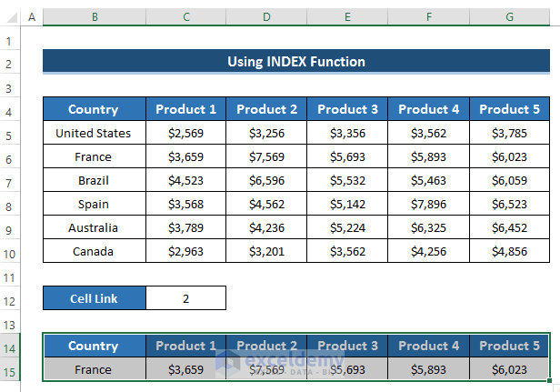This screenshot has height=392, width=560.
Task: Select the Cell Link label cell
Action: [x=94, y=297]
